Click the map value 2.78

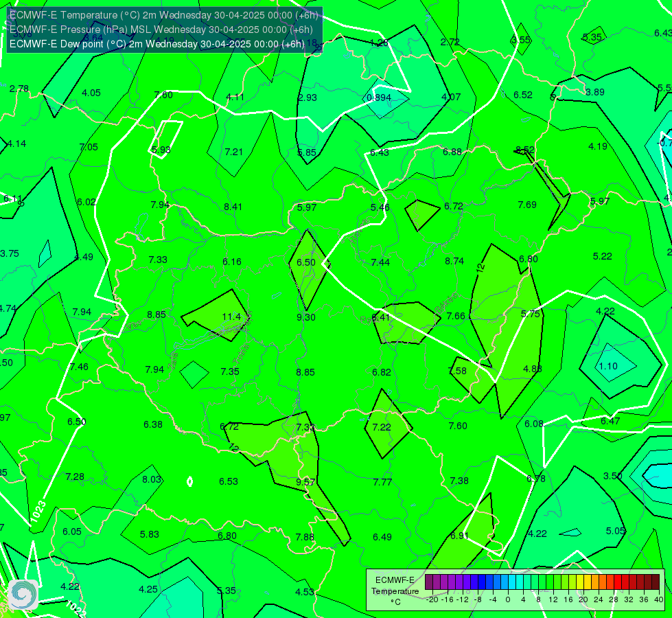[x=19, y=89]
